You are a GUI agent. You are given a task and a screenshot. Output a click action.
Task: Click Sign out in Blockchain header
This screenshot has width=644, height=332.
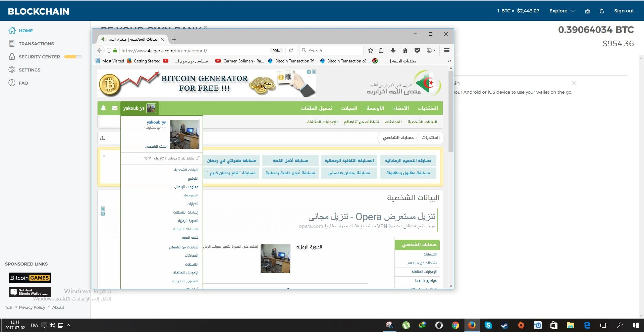(624, 11)
